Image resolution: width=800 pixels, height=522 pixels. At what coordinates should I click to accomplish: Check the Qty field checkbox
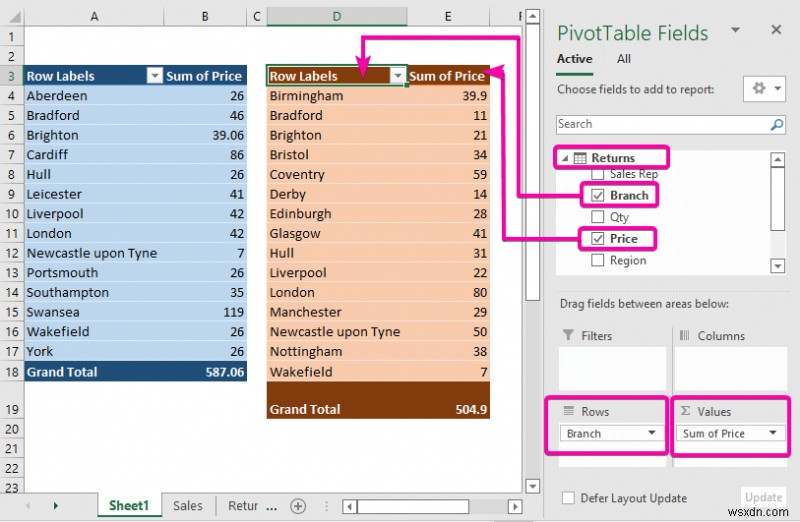[597, 217]
